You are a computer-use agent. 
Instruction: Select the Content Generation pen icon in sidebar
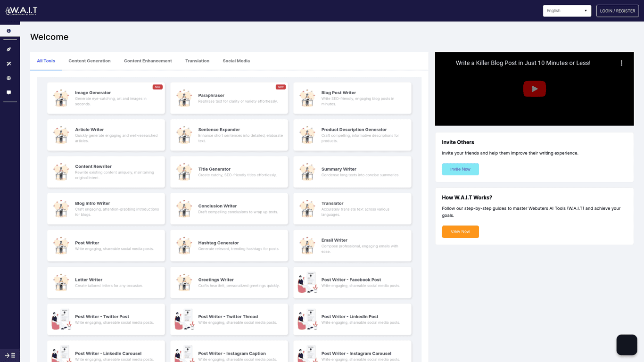pos(8,49)
